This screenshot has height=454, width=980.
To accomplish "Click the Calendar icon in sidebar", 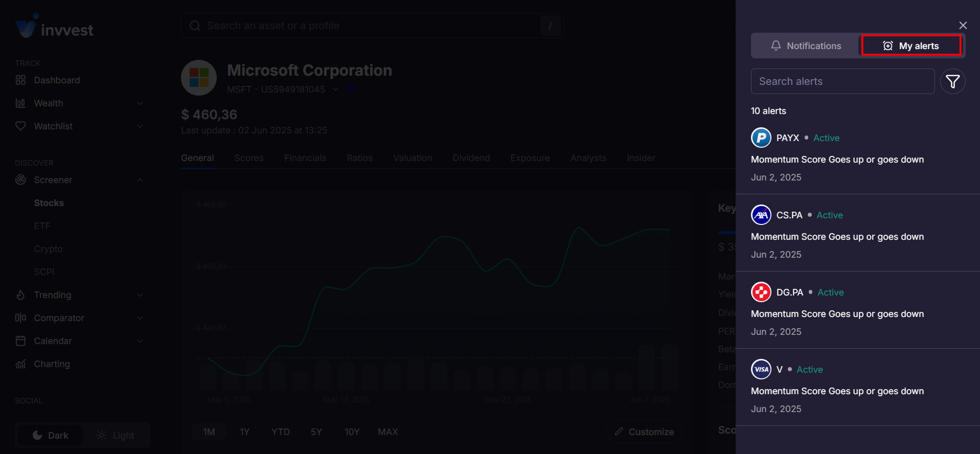I will click(x=20, y=341).
